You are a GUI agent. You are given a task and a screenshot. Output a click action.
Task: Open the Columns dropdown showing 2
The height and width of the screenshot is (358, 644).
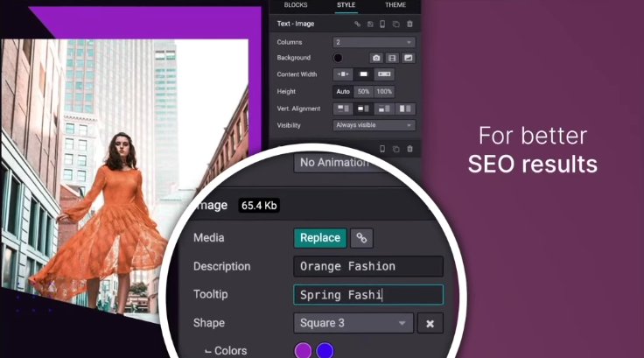(x=374, y=42)
